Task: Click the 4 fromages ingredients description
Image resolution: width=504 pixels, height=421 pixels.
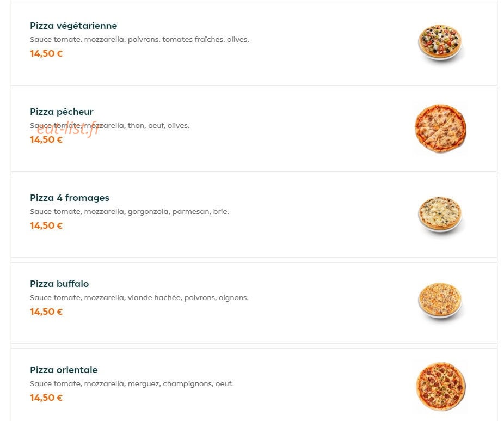Action: (x=129, y=212)
